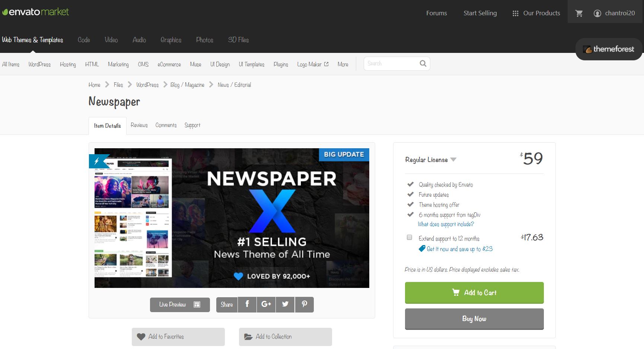Open the UI Templates submenu
This screenshot has height=349, width=644.
(x=251, y=64)
